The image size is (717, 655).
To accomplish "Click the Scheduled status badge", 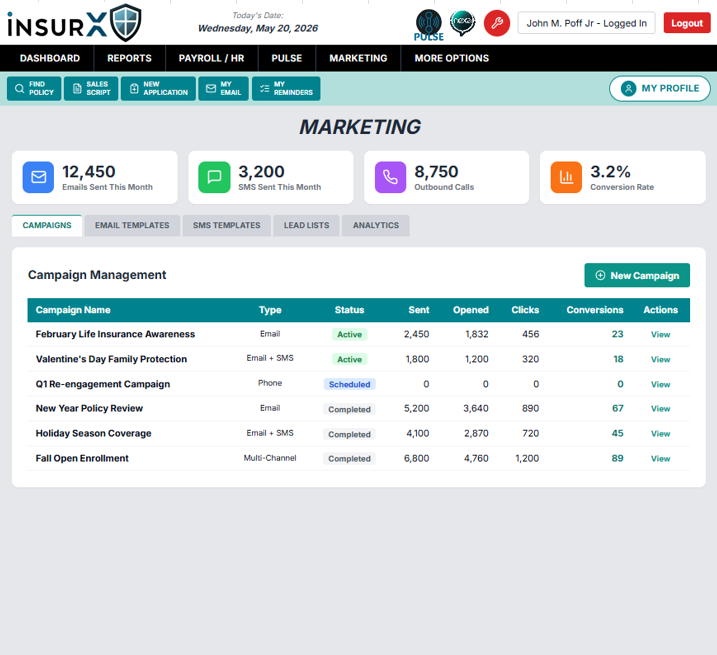I will tap(349, 384).
